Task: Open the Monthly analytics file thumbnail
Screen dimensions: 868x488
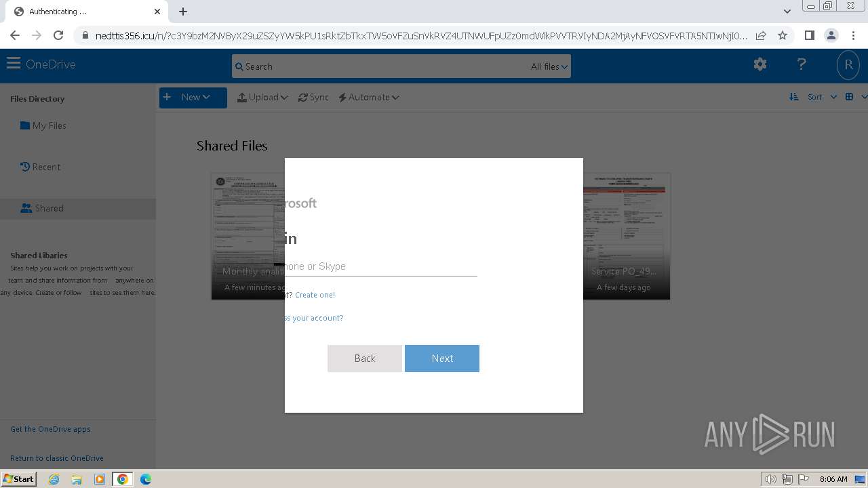Action: (248, 236)
